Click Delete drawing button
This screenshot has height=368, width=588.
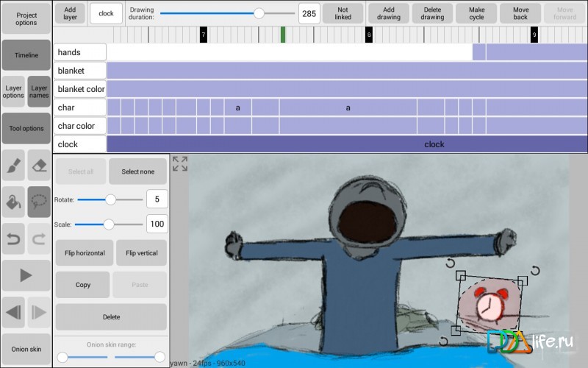[x=432, y=13]
